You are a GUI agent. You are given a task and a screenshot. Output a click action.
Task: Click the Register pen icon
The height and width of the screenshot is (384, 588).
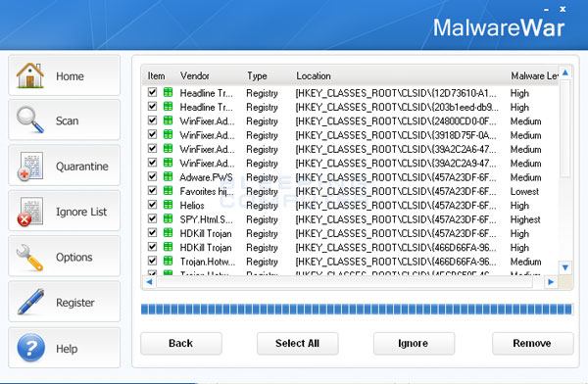tap(30, 302)
